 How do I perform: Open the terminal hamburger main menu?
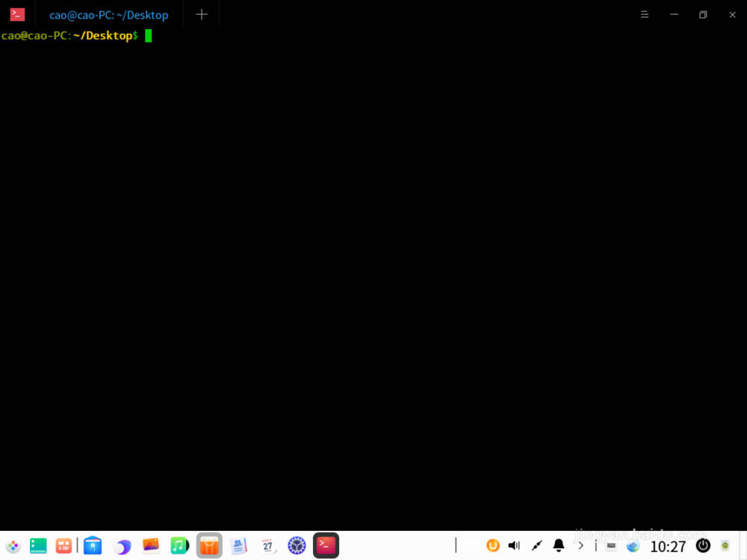(645, 15)
